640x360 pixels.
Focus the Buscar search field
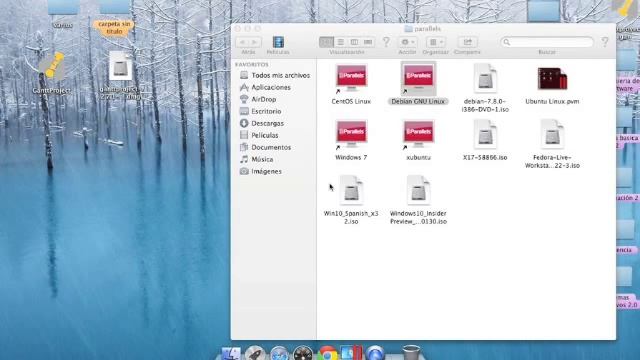(x=547, y=42)
